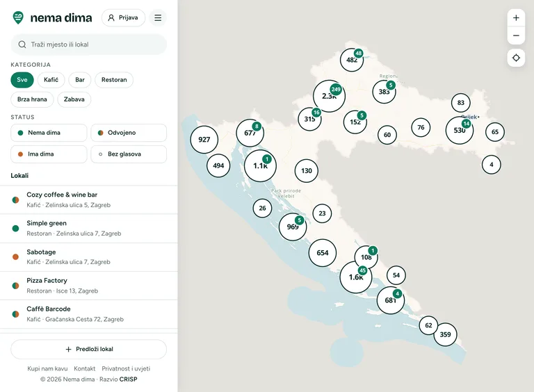534x392 pixels.
Task: Click the 108 map cluster
Action: click(x=366, y=257)
